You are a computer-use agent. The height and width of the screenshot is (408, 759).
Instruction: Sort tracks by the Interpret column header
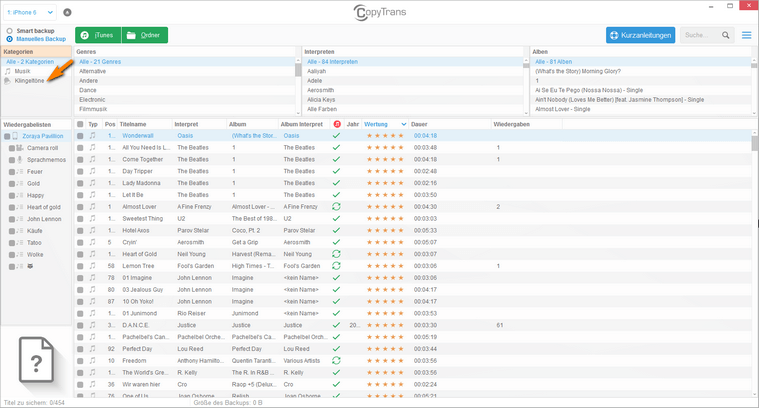[186, 124]
